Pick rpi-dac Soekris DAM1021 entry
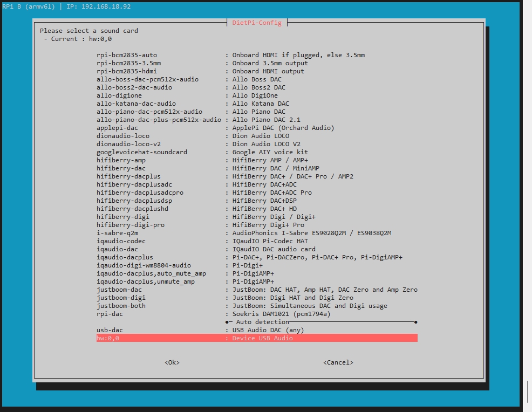Viewport: 532px width, 412px height. point(257,314)
